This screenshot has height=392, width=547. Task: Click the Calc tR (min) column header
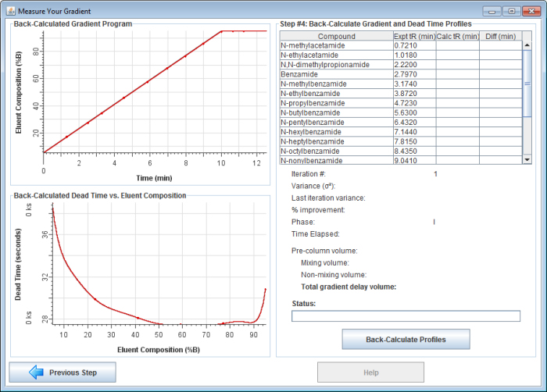coord(457,36)
